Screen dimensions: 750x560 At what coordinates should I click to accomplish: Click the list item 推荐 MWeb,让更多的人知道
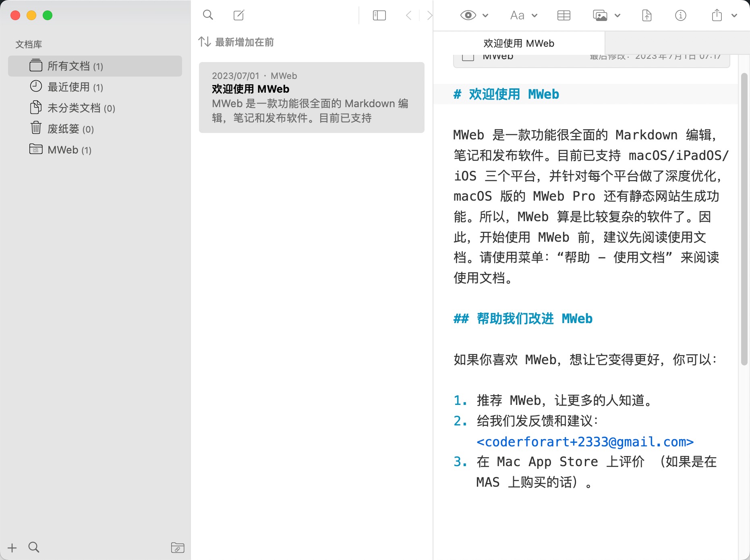pos(565,400)
